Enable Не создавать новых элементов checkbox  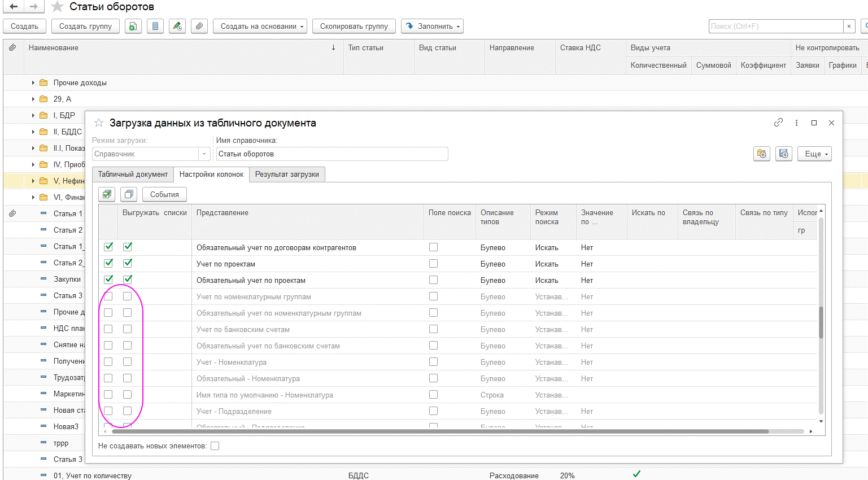(215, 446)
